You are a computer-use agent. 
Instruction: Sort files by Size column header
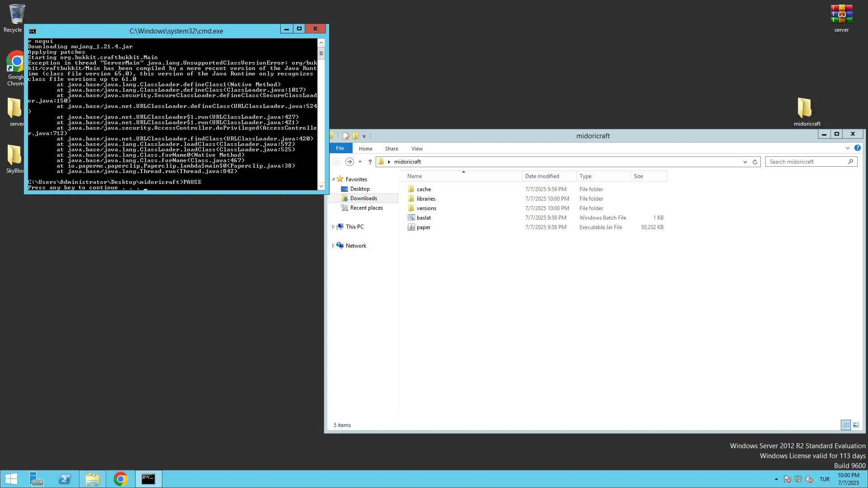pyautogui.click(x=649, y=176)
